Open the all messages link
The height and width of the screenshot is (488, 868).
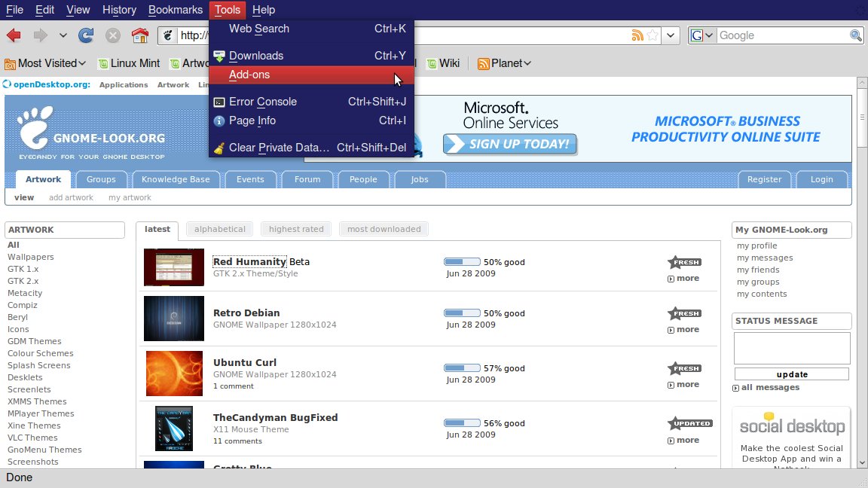[766, 387]
